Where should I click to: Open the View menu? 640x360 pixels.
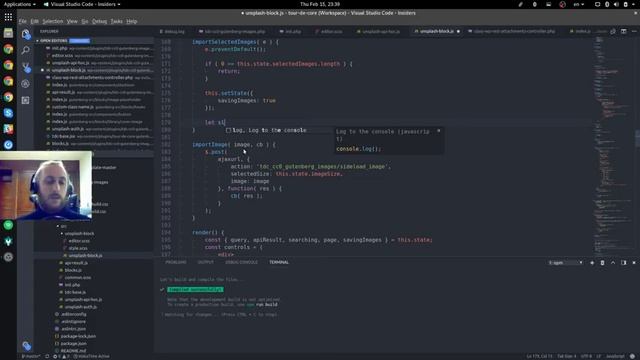(72, 21)
